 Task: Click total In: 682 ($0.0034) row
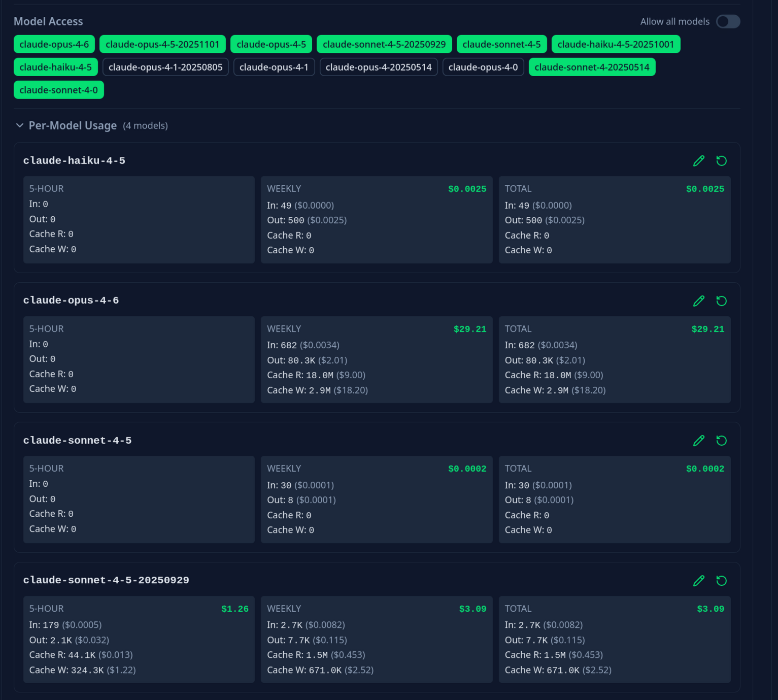pos(541,345)
